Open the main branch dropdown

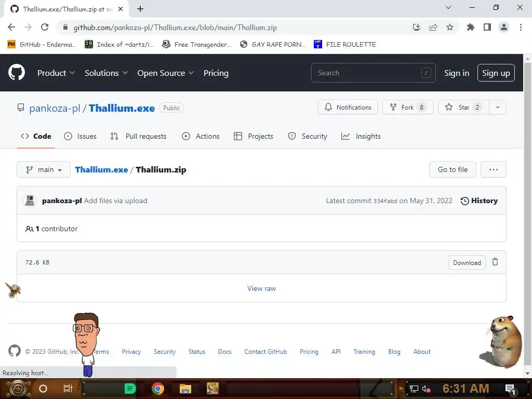pyautogui.click(x=44, y=169)
